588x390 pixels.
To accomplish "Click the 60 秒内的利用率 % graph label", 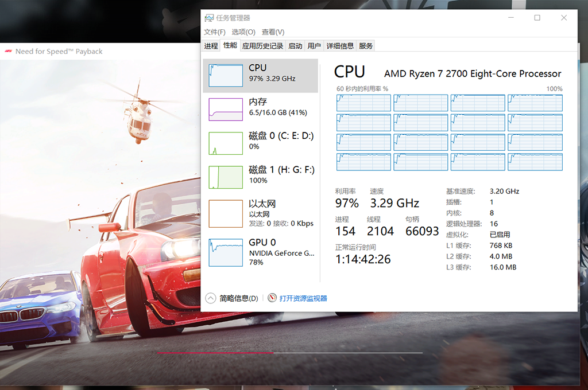I will tap(362, 89).
